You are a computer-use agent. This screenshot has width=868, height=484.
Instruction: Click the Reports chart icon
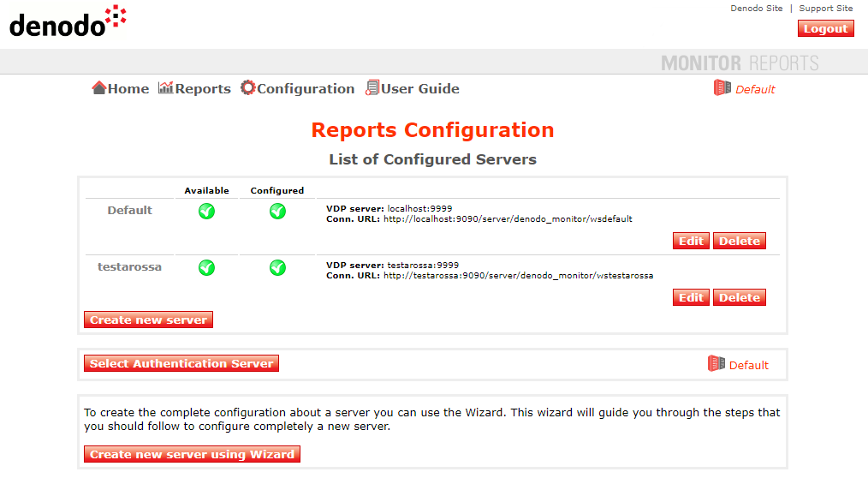165,87
